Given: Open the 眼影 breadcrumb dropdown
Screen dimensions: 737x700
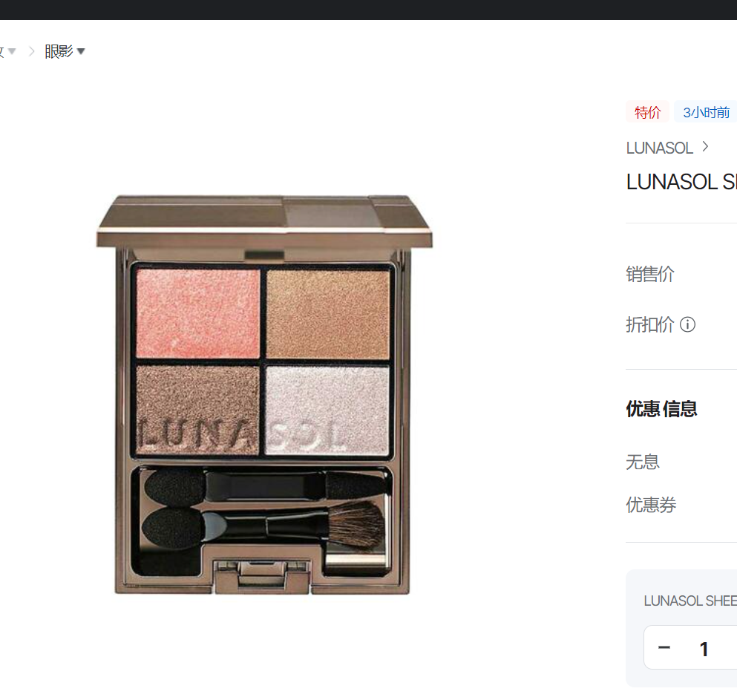Looking at the screenshot, I should tap(65, 51).
